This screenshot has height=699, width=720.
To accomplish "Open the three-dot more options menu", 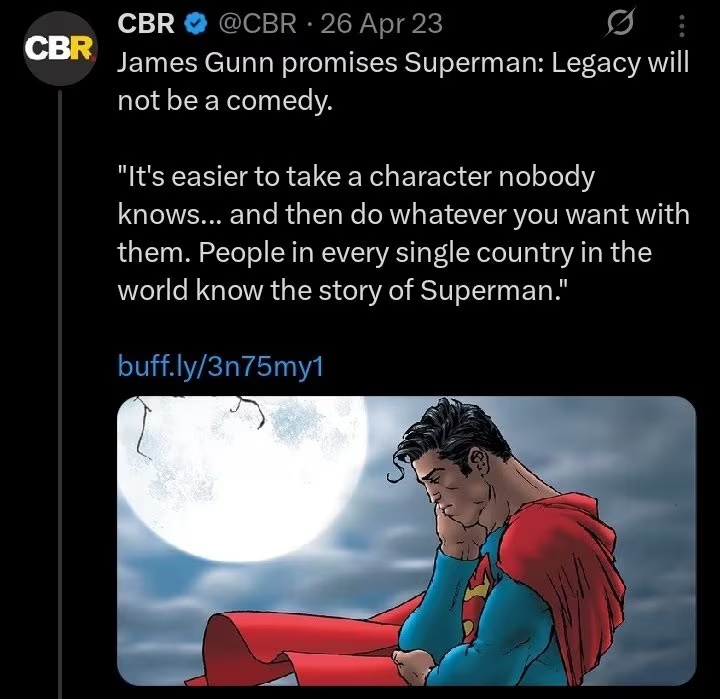I will click(x=682, y=25).
